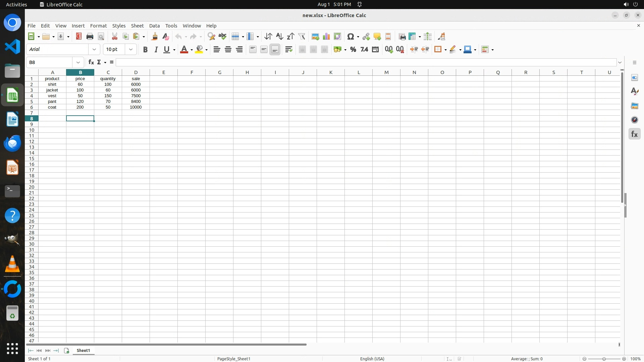Screen dimensions: 644x362
Task: Select the Sheet1 tab
Action: 83,350
